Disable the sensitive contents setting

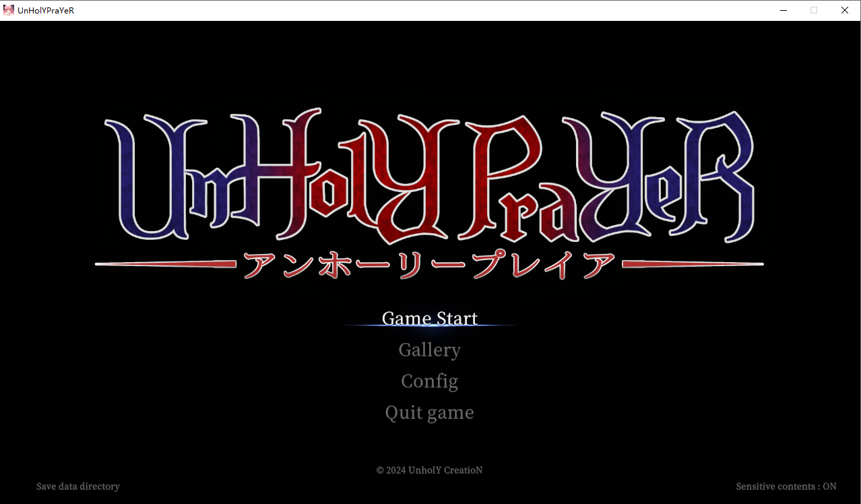(786, 486)
